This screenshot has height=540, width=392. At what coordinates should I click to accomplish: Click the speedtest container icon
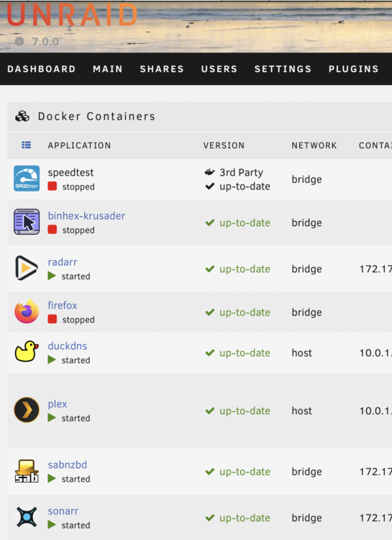[x=27, y=179]
